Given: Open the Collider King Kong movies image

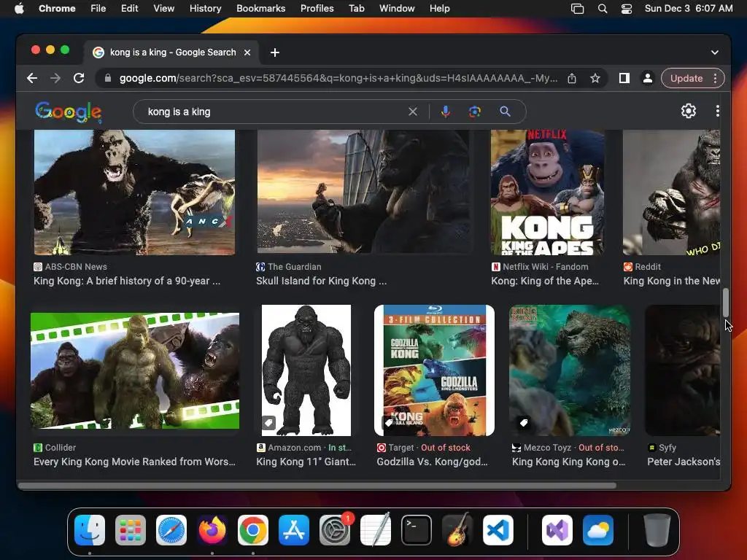Looking at the screenshot, I should [x=135, y=370].
